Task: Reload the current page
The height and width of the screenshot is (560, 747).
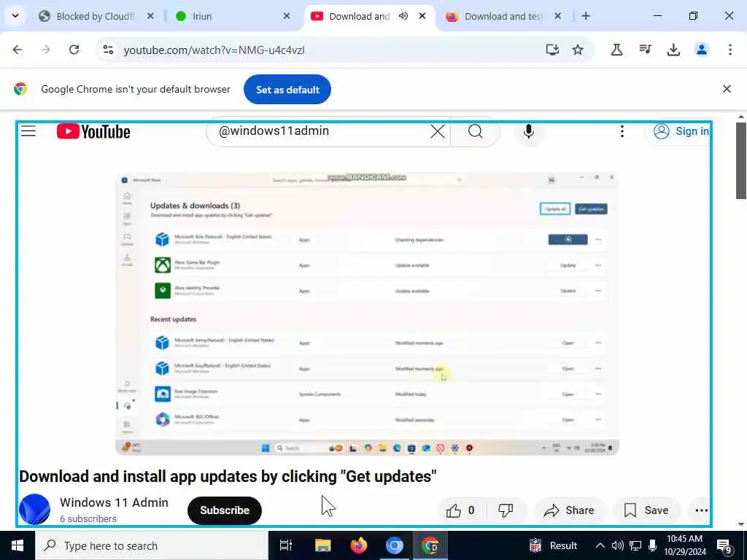Action: coord(74,50)
